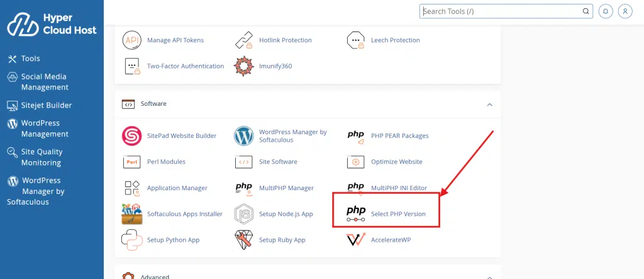Collapse the Advanced section chevron
644x279 pixels.
[x=489, y=277]
